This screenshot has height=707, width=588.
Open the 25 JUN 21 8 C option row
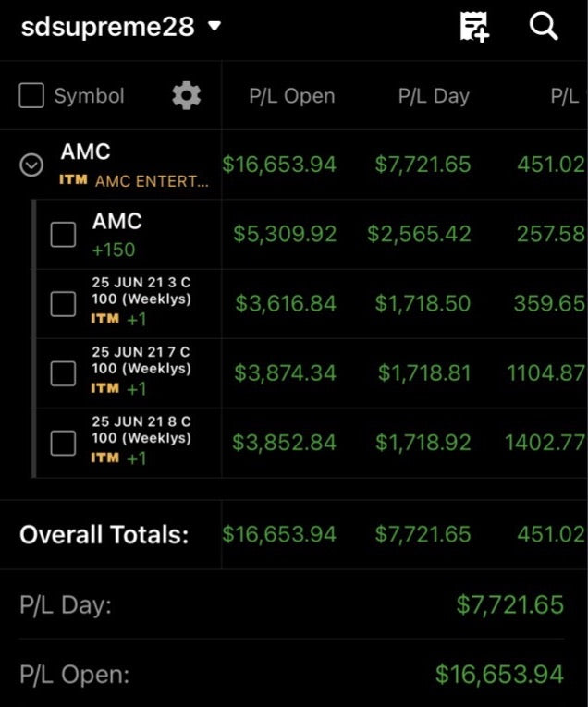click(x=312, y=443)
